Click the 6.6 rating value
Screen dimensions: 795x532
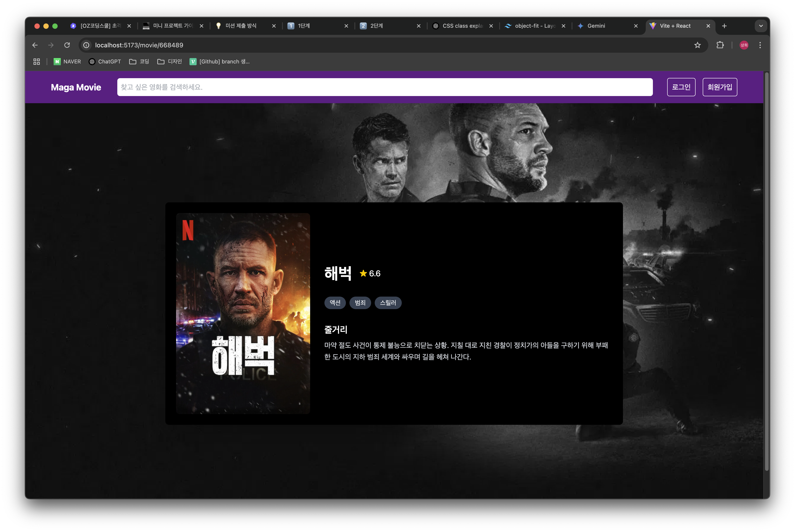(375, 273)
